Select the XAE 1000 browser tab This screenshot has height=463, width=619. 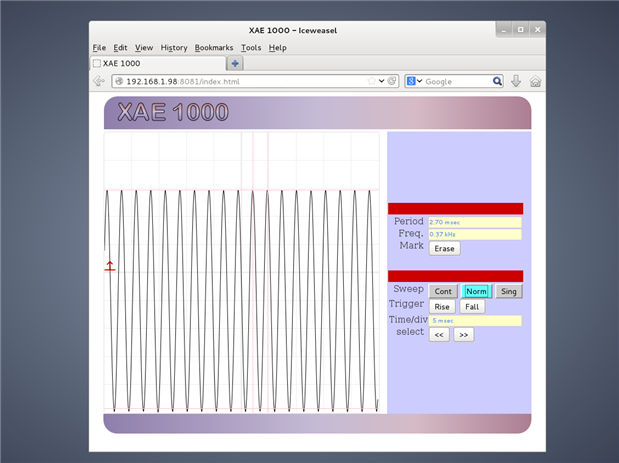point(158,63)
